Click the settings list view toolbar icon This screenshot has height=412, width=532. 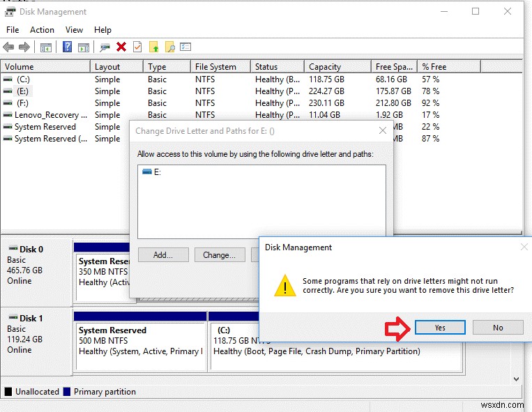click(x=185, y=47)
